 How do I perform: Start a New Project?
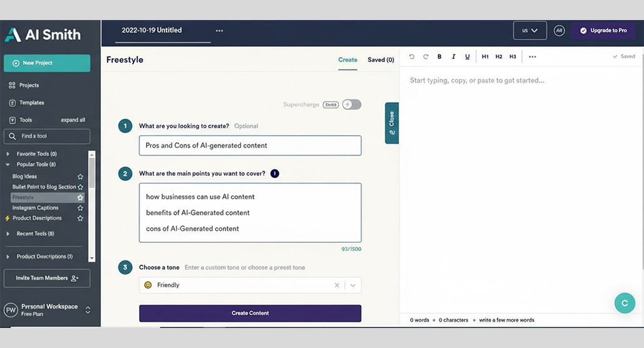[47, 63]
